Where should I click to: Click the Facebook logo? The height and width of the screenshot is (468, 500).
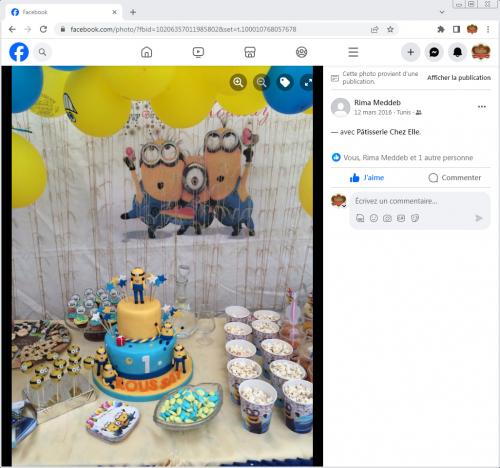coord(19,52)
